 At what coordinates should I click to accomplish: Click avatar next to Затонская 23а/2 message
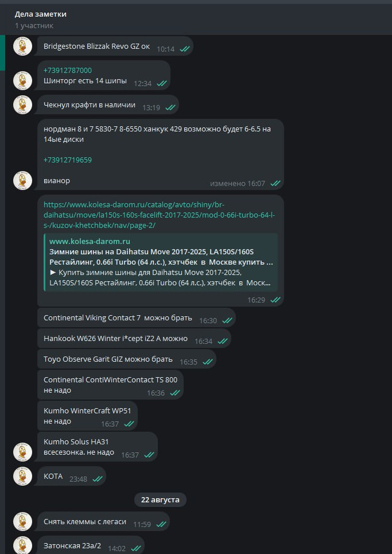22,545
